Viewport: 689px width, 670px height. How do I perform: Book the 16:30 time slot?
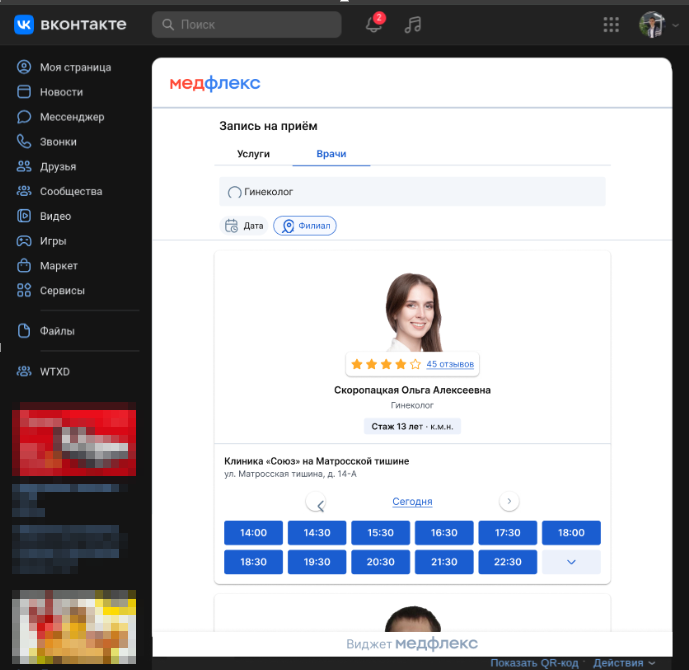[x=444, y=532]
